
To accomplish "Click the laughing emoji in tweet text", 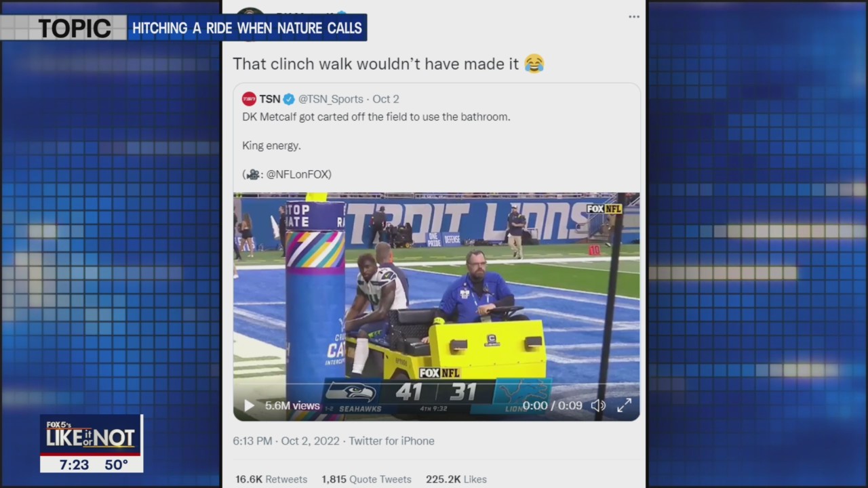I will pos(534,64).
